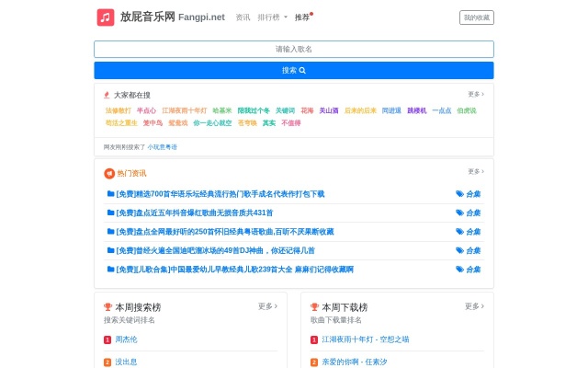588x368 pixels.
Task: Click the orange megaphone icon by 热门资讯
Action: tap(109, 173)
